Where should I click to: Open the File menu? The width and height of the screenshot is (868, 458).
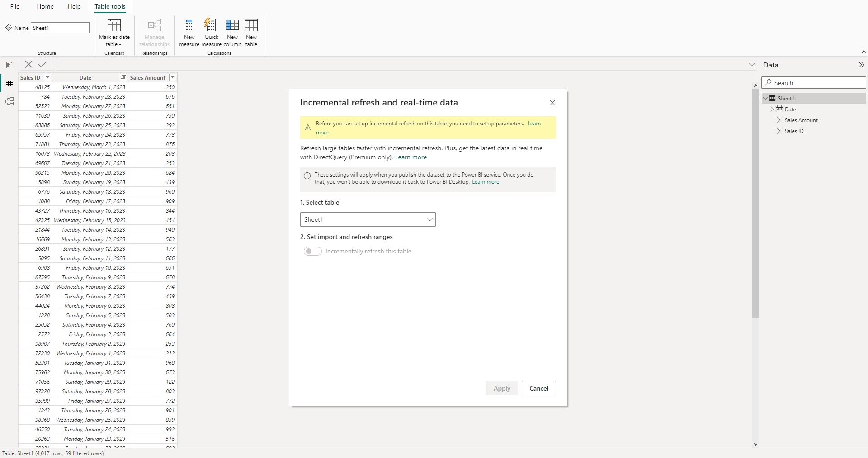tap(15, 6)
